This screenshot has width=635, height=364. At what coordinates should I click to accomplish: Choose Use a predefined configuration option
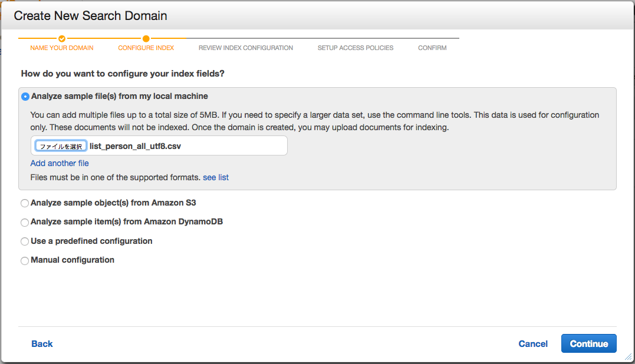25,241
